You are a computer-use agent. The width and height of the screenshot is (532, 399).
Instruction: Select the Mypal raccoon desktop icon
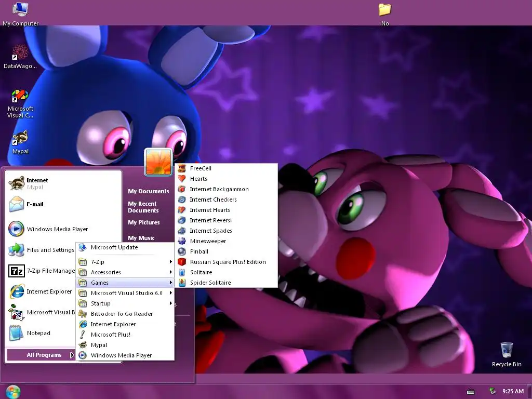click(x=20, y=142)
